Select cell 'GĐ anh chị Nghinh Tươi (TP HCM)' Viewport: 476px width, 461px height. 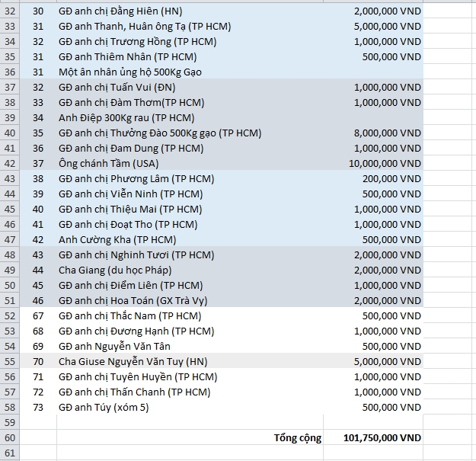190,255
